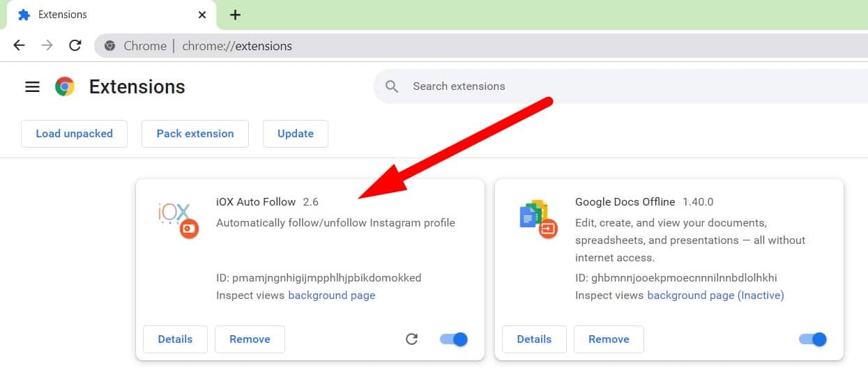Click the browser forward arrow

point(47,46)
